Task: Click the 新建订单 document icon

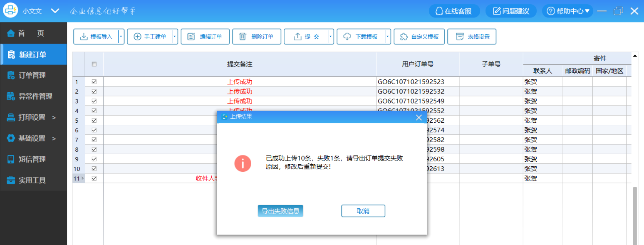Action: 11,54
